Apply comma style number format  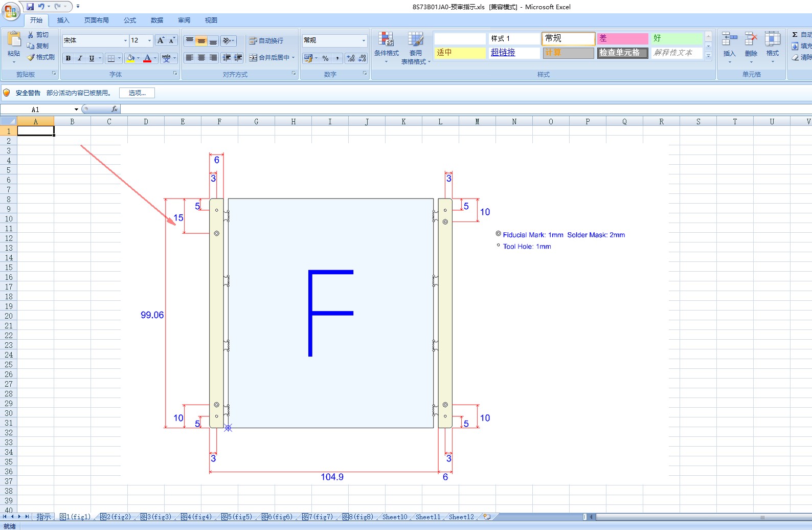337,58
